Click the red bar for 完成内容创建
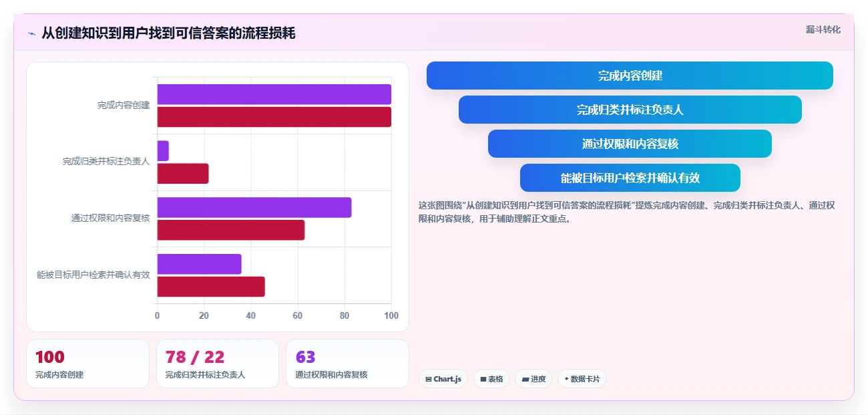868x415 pixels. (x=274, y=117)
